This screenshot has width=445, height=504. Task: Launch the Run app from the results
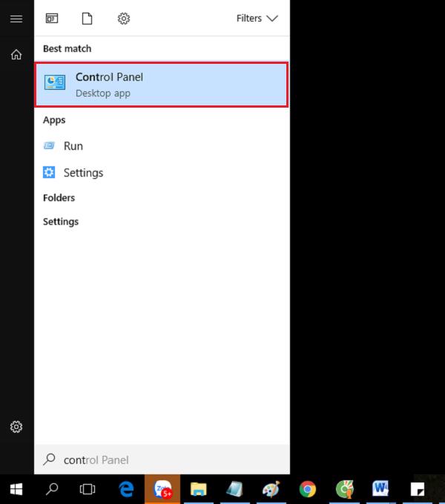pyautogui.click(x=73, y=146)
